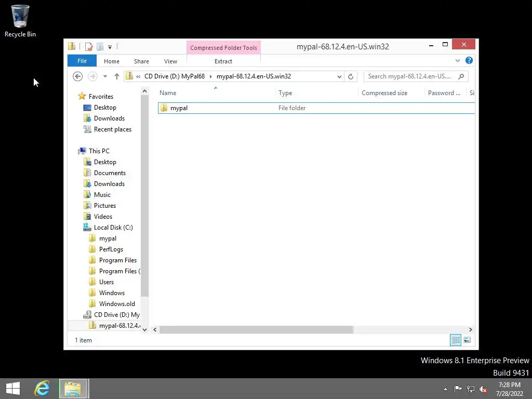Click mypal-68.12.4.en-US.win32 breadcrumb segment
Viewport: 532px width, 399px height.
(x=254, y=76)
